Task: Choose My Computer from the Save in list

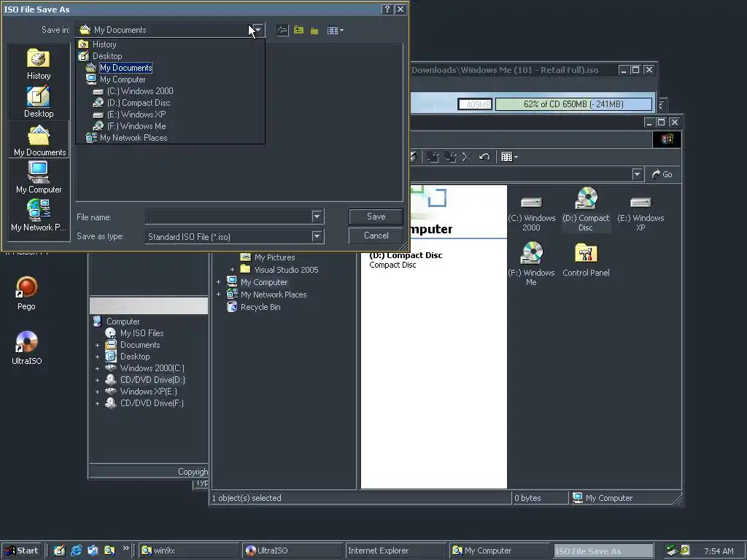Action: (123, 79)
